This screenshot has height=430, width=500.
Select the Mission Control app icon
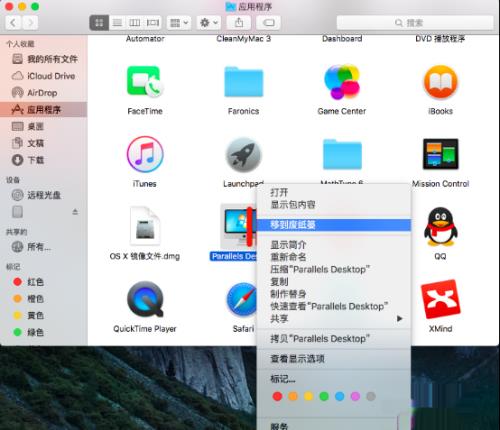click(440, 154)
